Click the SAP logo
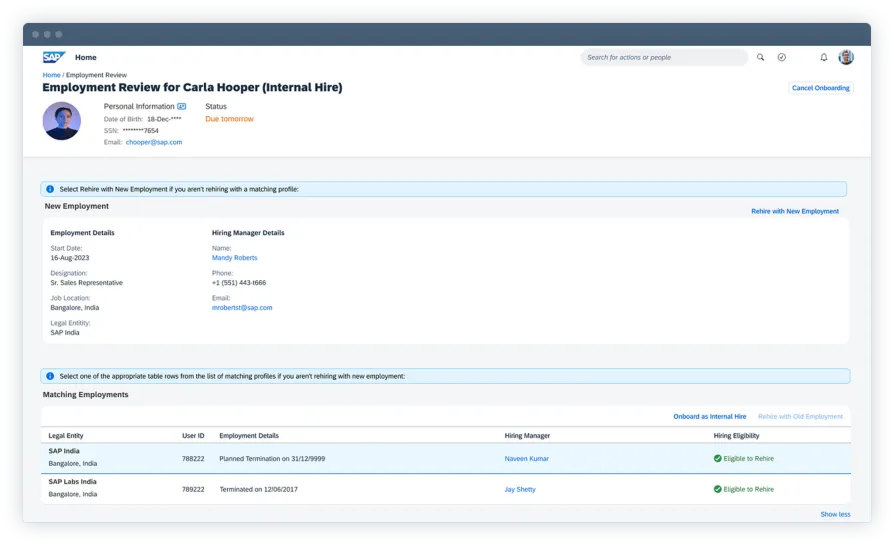The width and height of the screenshot is (894, 545). (x=53, y=58)
